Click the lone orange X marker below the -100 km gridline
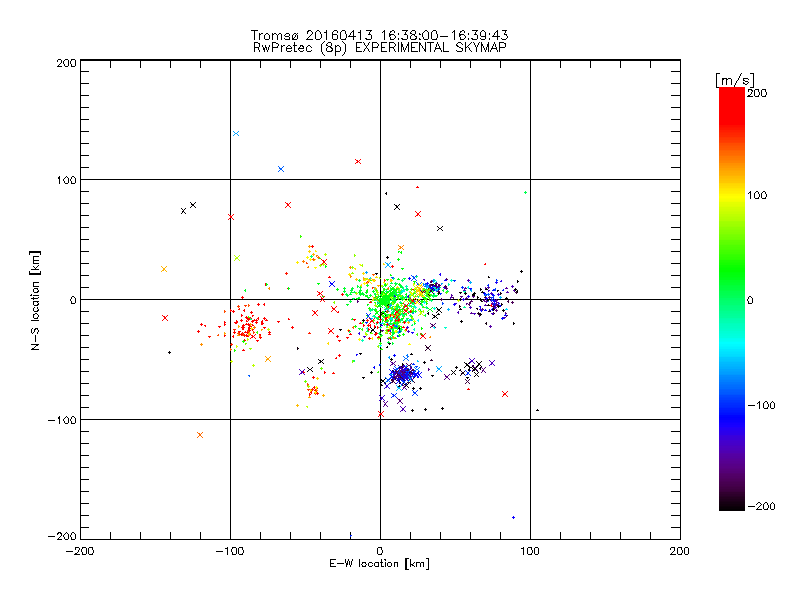The image size is (800, 600). pyautogui.click(x=200, y=435)
